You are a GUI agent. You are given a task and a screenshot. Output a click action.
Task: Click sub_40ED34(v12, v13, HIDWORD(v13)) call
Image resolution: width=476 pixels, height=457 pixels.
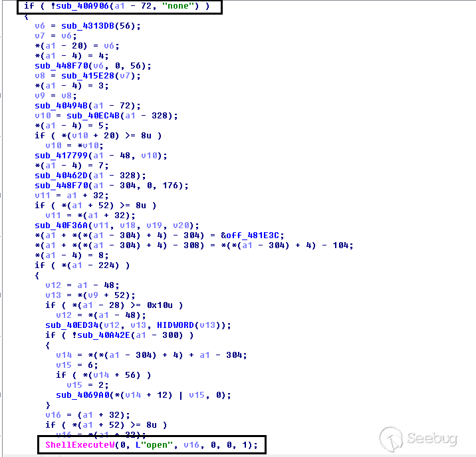click(x=138, y=325)
